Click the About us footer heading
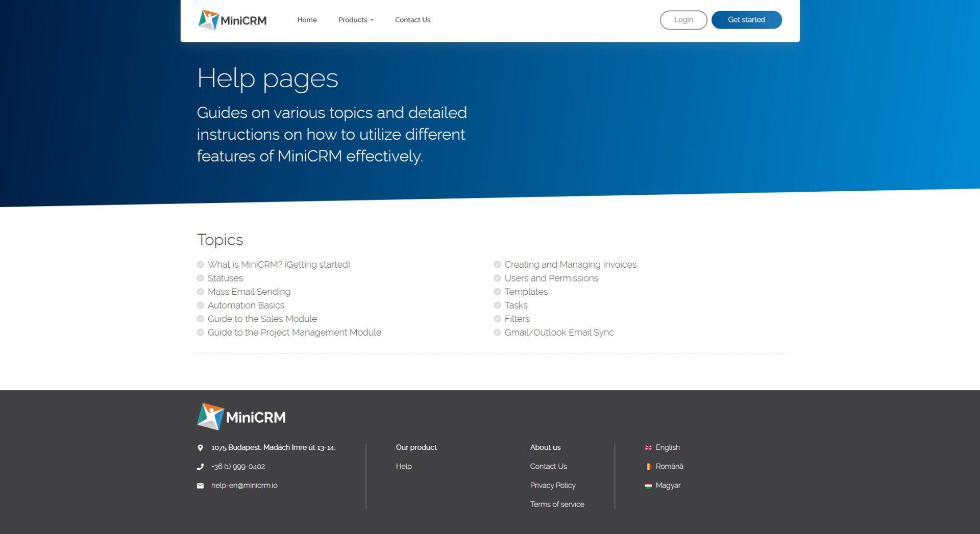The image size is (980, 534). pyautogui.click(x=545, y=448)
